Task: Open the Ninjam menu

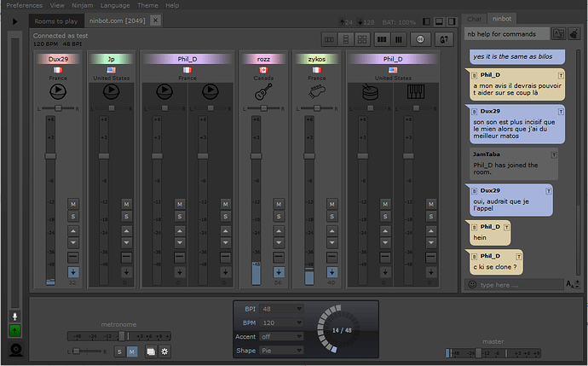Action: [x=83, y=5]
